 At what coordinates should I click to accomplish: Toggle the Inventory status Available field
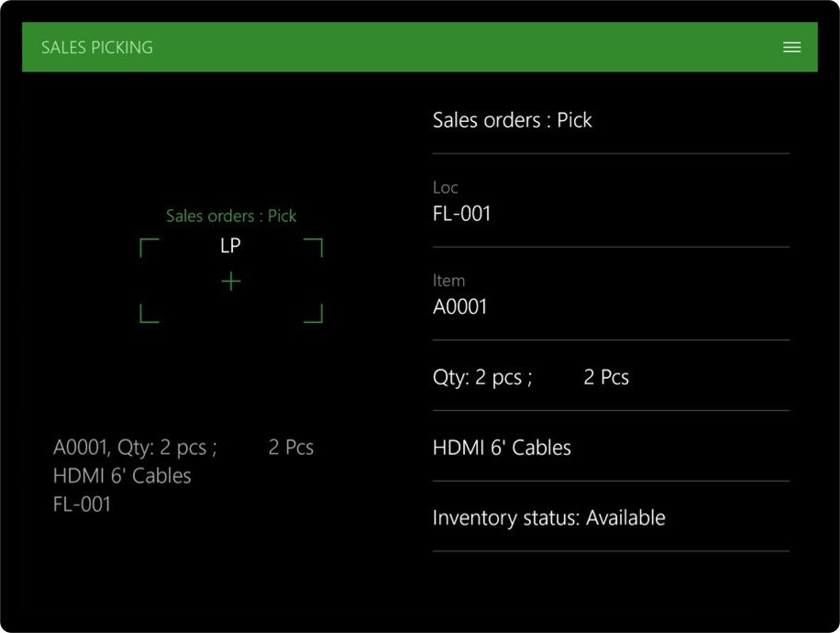point(547,517)
